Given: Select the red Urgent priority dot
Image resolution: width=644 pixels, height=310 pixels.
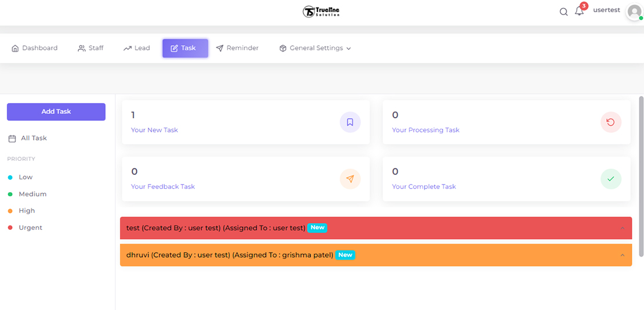Looking at the screenshot, I should 10,228.
